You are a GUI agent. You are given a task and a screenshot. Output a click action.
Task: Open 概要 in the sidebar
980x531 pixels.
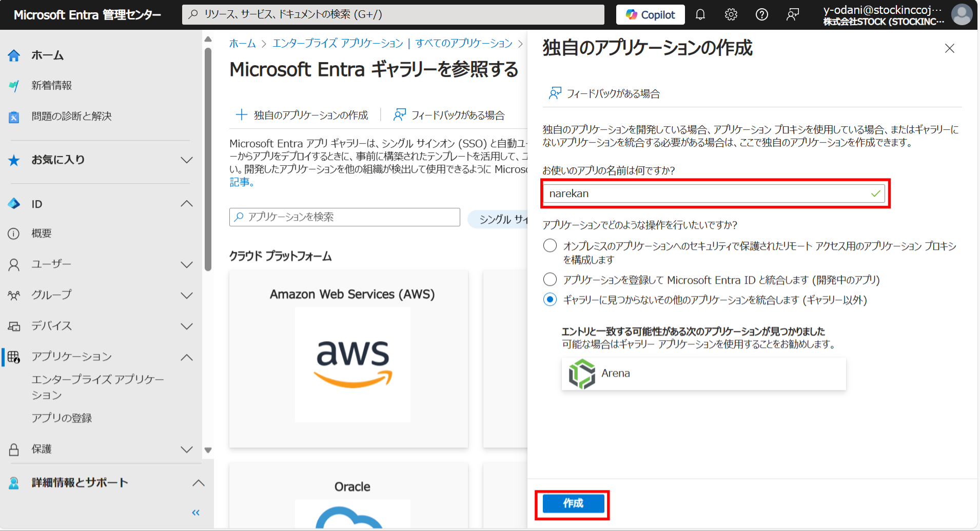[41, 233]
